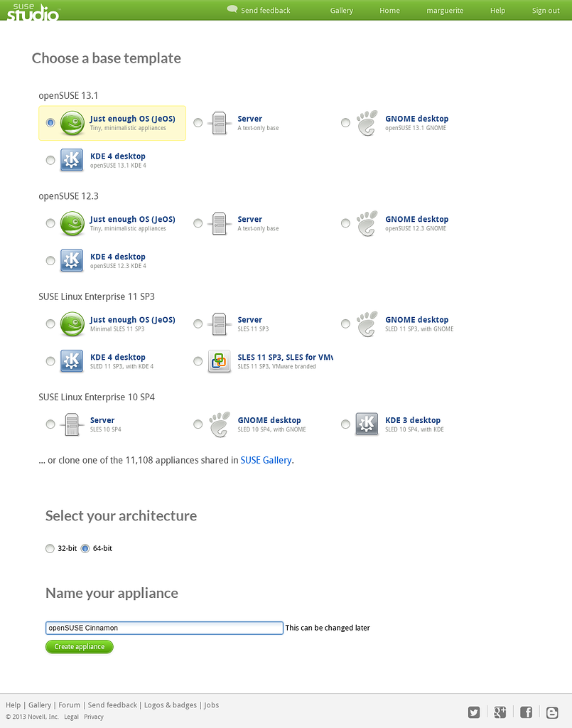Click the Google+ icon in the footer

pos(500,712)
